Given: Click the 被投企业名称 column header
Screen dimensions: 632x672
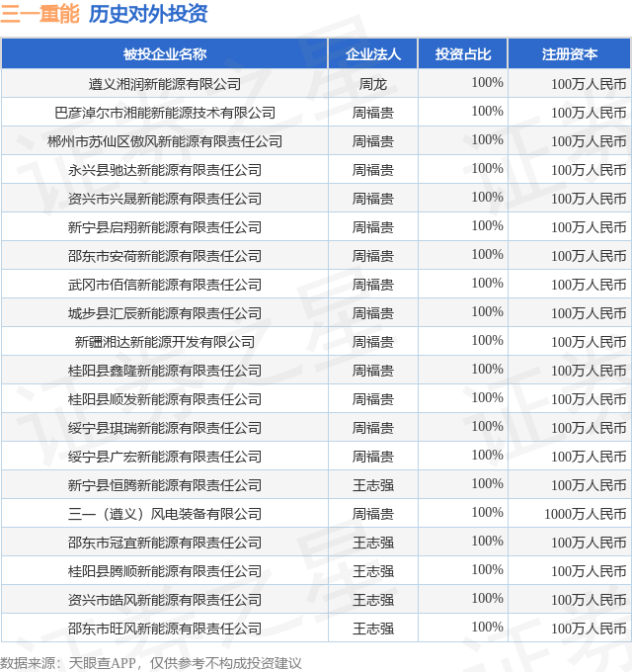Looking at the screenshot, I should click(x=165, y=54).
